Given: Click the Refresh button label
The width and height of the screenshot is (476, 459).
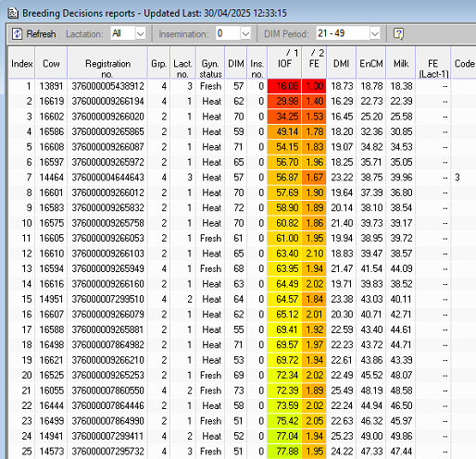Looking at the screenshot, I should (41, 33).
